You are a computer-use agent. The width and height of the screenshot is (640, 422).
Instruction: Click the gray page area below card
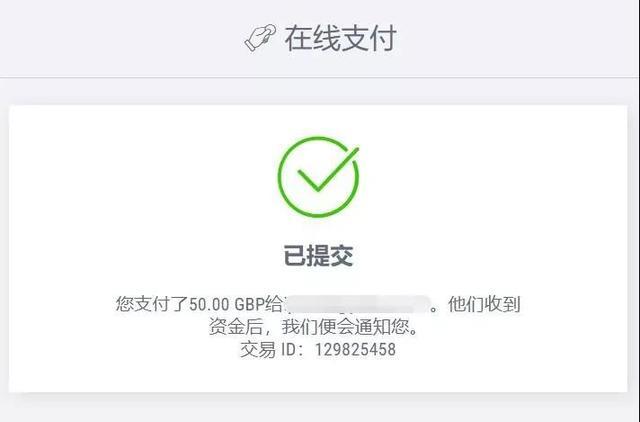[x=320, y=408]
